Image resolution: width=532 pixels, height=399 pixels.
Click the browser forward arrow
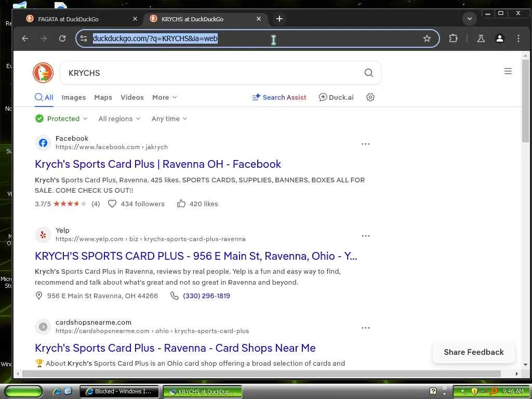click(44, 38)
